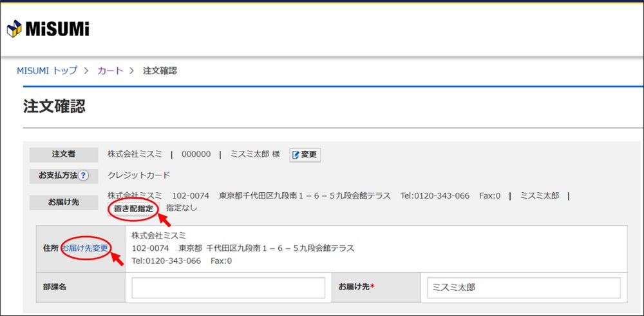
Task: Select 株式会社ミスミ in the address box
Action: pyautogui.click(x=158, y=236)
